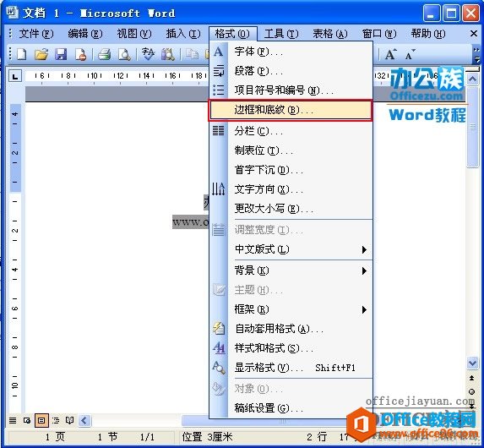Viewport: 484px width, 448px height.
Task: Click horizontal scrollbar left arrow
Action: tap(84, 420)
